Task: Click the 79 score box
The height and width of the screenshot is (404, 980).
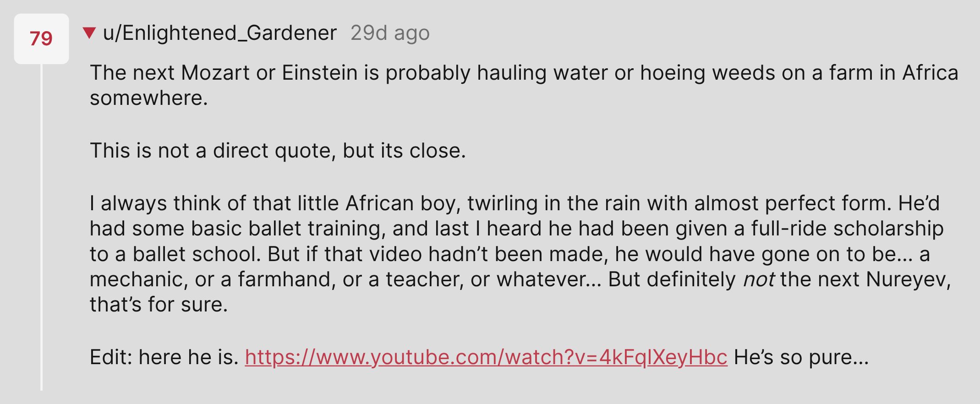Action: pyautogui.click(x=41, y=38)
